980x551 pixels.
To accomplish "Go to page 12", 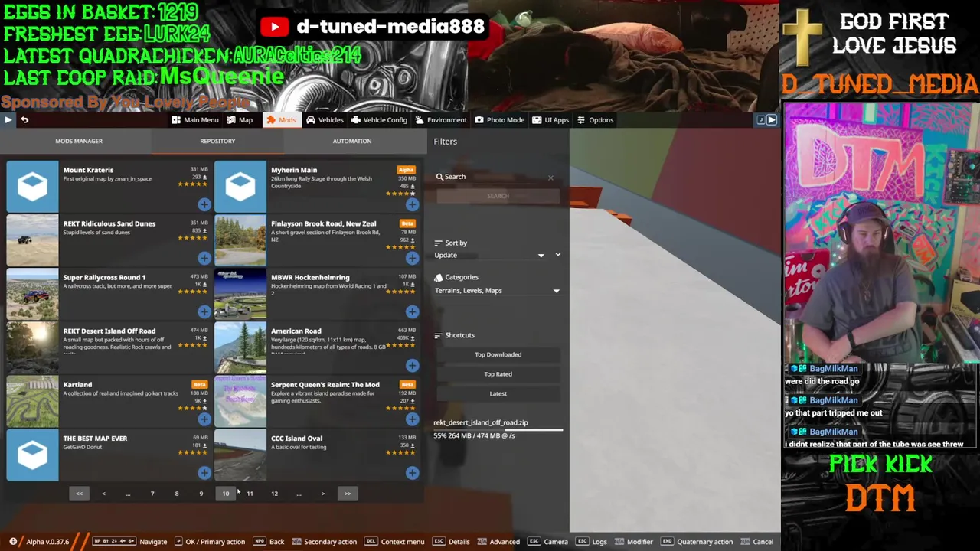I will coord(274,494).
